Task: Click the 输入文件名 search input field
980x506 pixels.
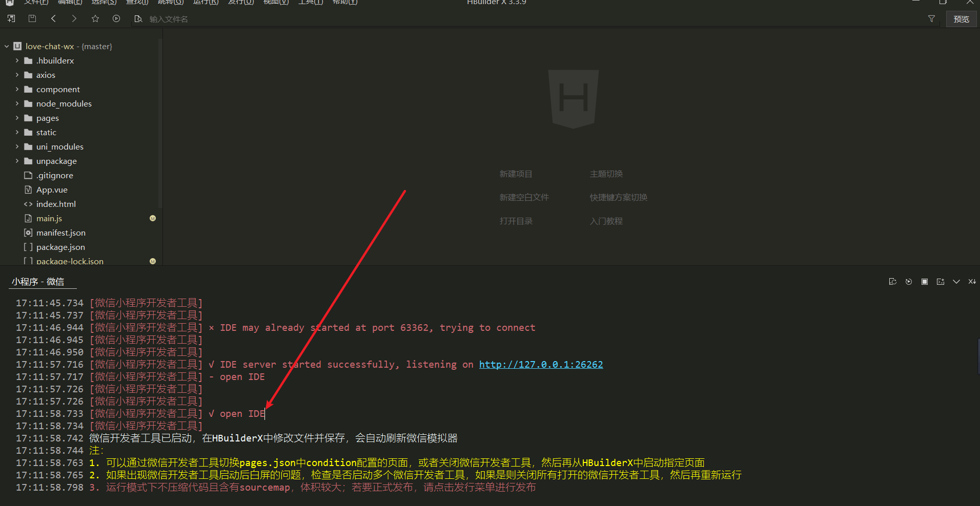Action: (533, 19)
